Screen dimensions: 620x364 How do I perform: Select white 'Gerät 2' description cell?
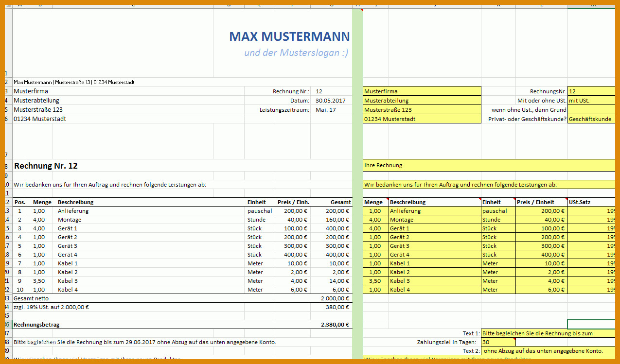click(68, 237)
